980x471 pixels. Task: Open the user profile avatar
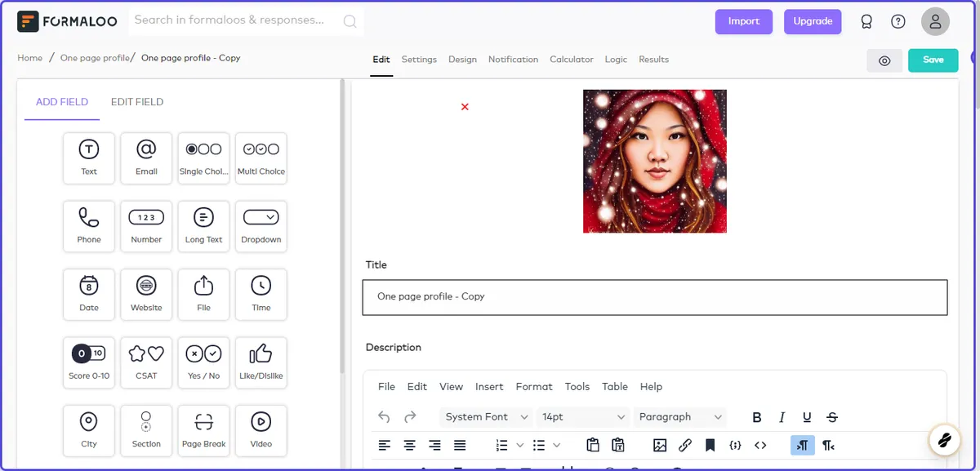(935, 21)
